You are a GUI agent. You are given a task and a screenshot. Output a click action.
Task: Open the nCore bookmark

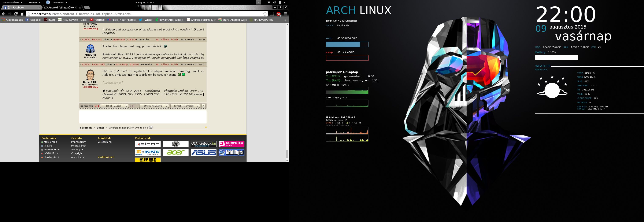(x=50, y=20)
